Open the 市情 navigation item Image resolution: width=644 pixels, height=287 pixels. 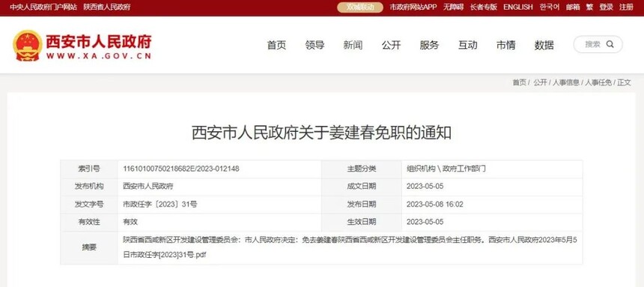506,45
